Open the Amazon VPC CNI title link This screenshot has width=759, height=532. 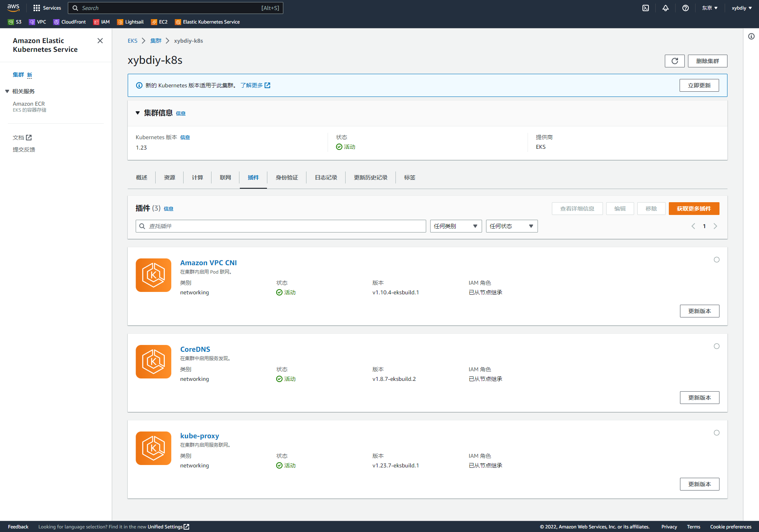click(208, 263)
